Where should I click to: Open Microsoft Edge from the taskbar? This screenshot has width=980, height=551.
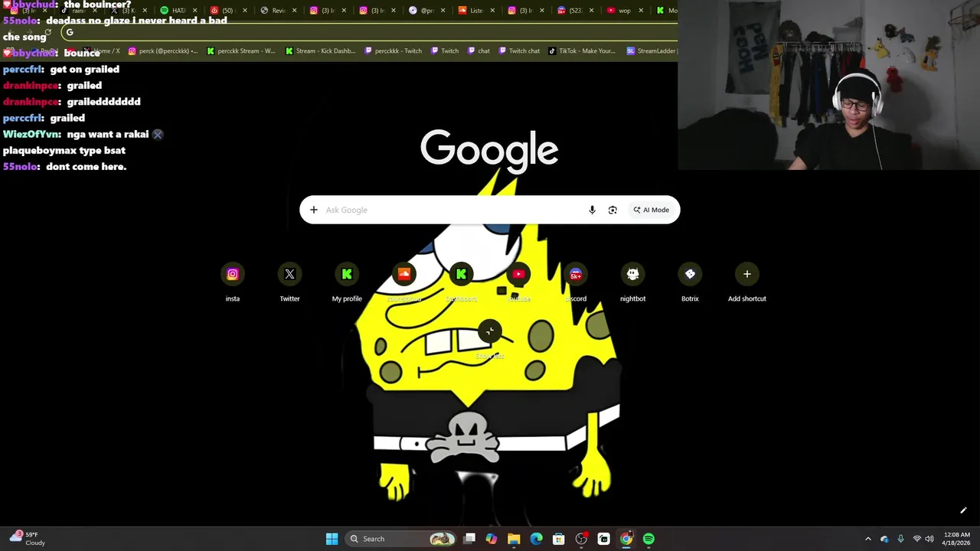pyautogui.click(x=536, y=539)
